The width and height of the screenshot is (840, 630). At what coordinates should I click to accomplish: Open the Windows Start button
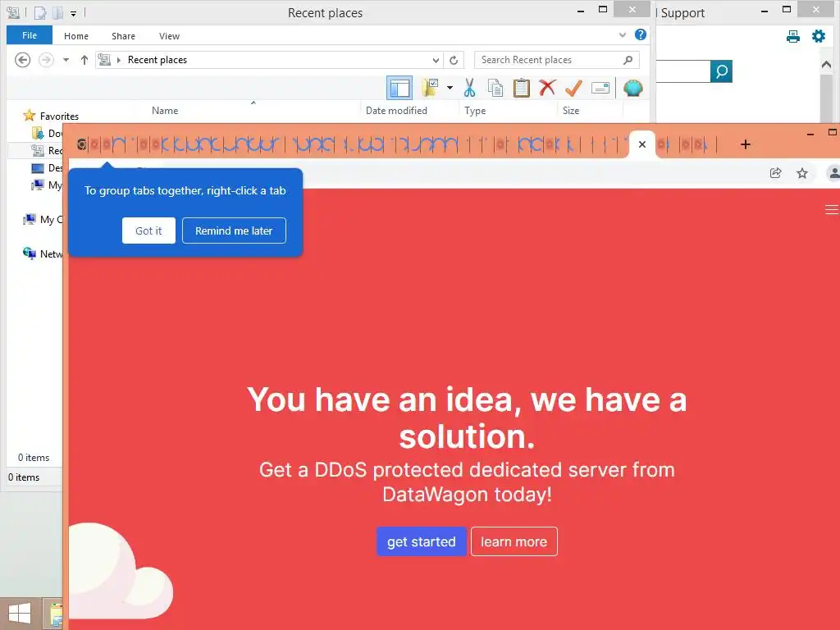coord(20,614)
